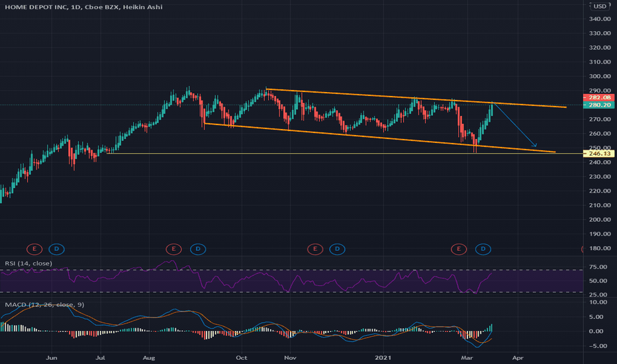Click the dividend D marker in early June
Viewport: 617px width, 364px height.
(57, 249)
